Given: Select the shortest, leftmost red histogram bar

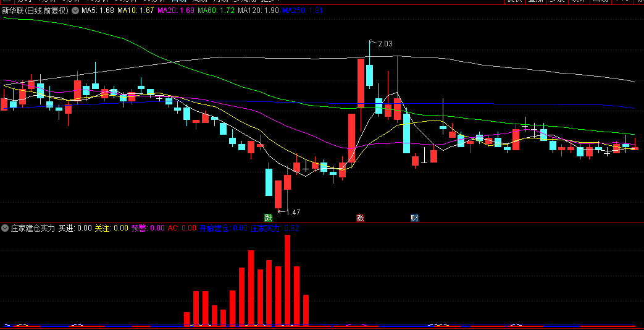Looking at the screenshot, I should point(187,318).
